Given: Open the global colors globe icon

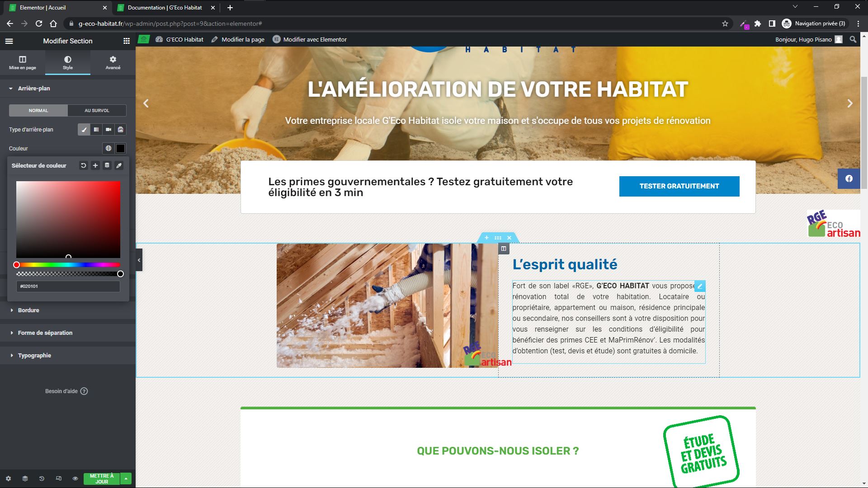Looking at the screenshot, I should [108, 148].
